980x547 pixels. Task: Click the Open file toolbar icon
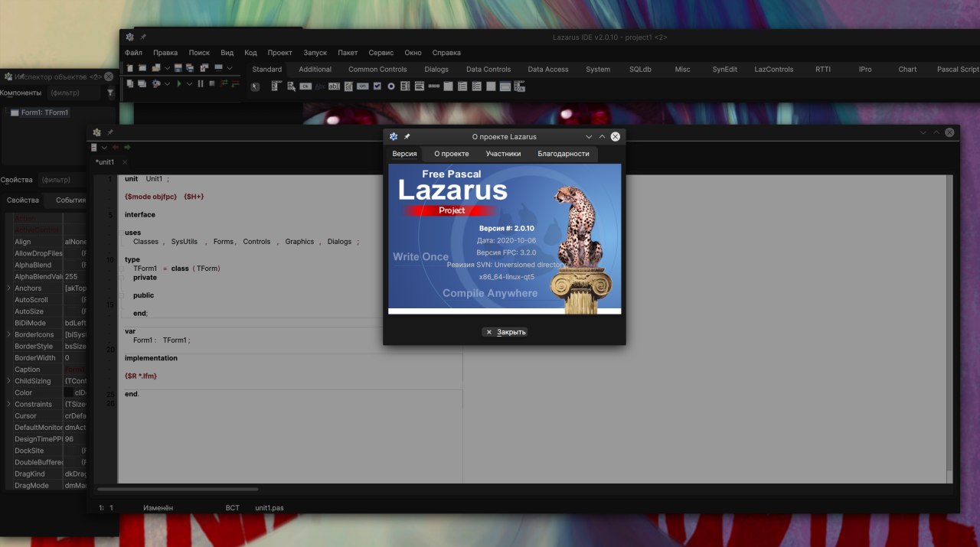[156, 68]
